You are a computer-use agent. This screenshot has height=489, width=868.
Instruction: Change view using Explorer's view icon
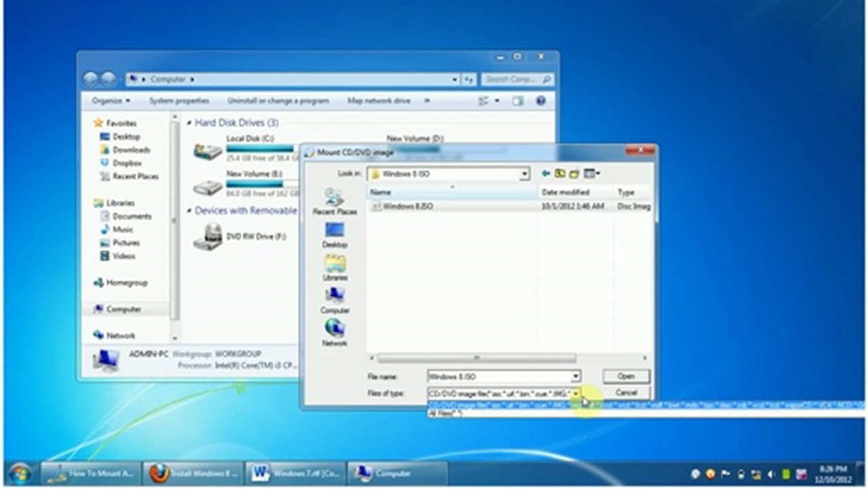coord(484,101)
